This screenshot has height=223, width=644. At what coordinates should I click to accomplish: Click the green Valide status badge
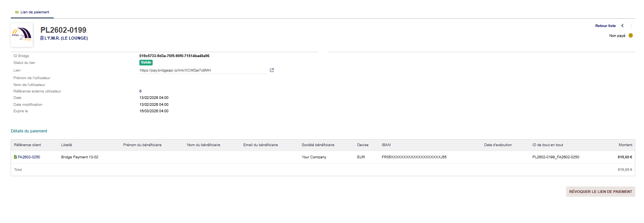[146, 62]
